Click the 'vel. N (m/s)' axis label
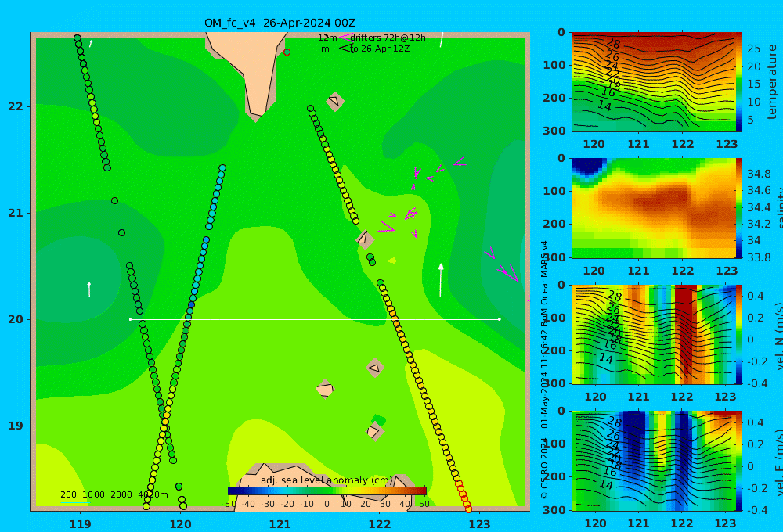 (x=779, y=334)
